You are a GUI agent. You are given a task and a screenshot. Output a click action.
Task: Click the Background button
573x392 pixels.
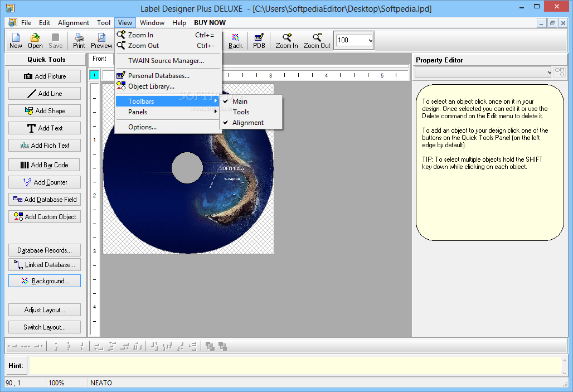point(45,281)
